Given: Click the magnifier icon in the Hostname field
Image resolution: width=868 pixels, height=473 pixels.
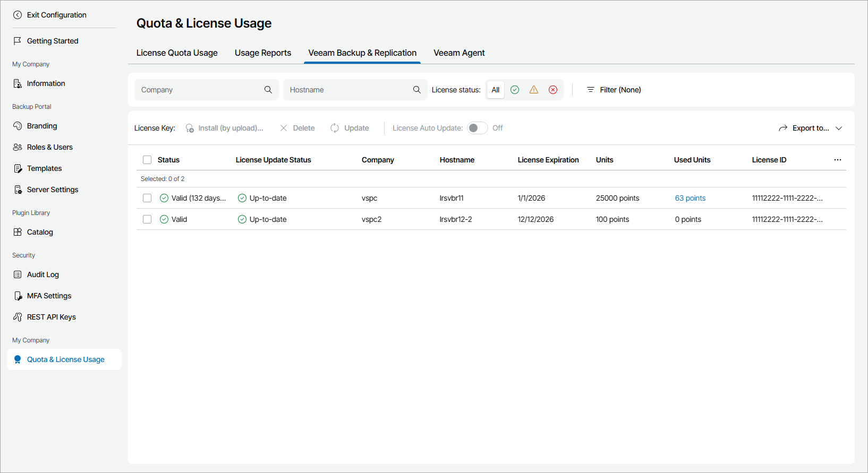Looking at the screenshot, I should [417, 90].
